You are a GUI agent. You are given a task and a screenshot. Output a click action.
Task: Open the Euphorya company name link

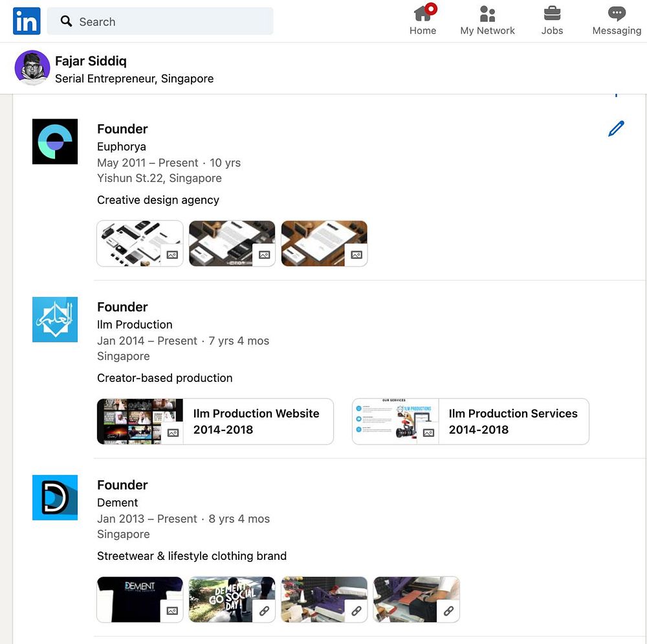pos(122,146)
